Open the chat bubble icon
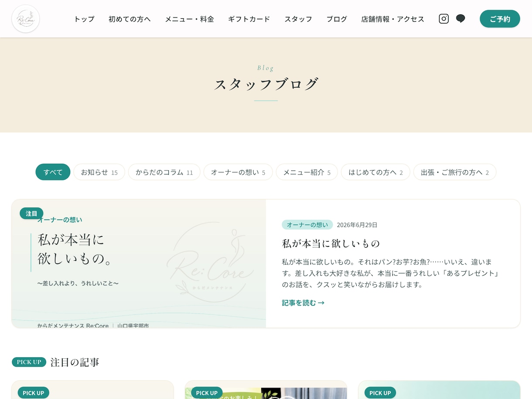This screenshot has width=532, height=399. tap(460, 19)
